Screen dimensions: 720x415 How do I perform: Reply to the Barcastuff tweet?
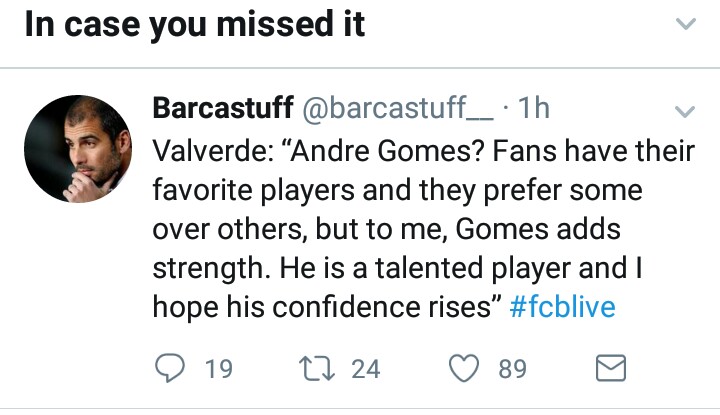[x=173, y=369]
